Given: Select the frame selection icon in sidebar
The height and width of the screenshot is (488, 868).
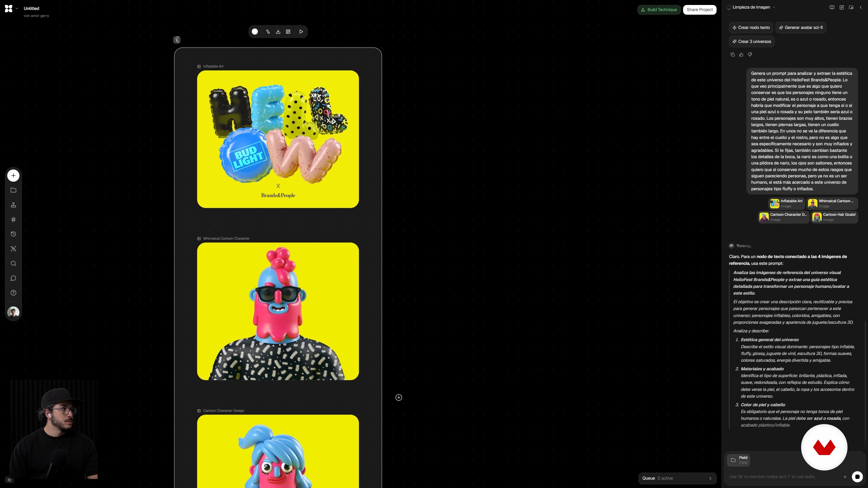Looking at the screenshot, I should [14, 249].
